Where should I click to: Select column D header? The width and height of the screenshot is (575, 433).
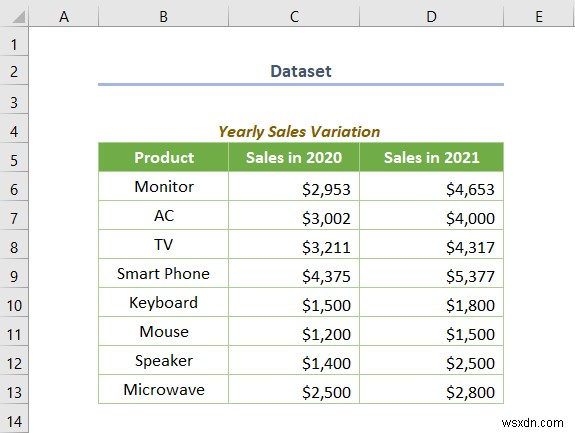tap(432, 16)
